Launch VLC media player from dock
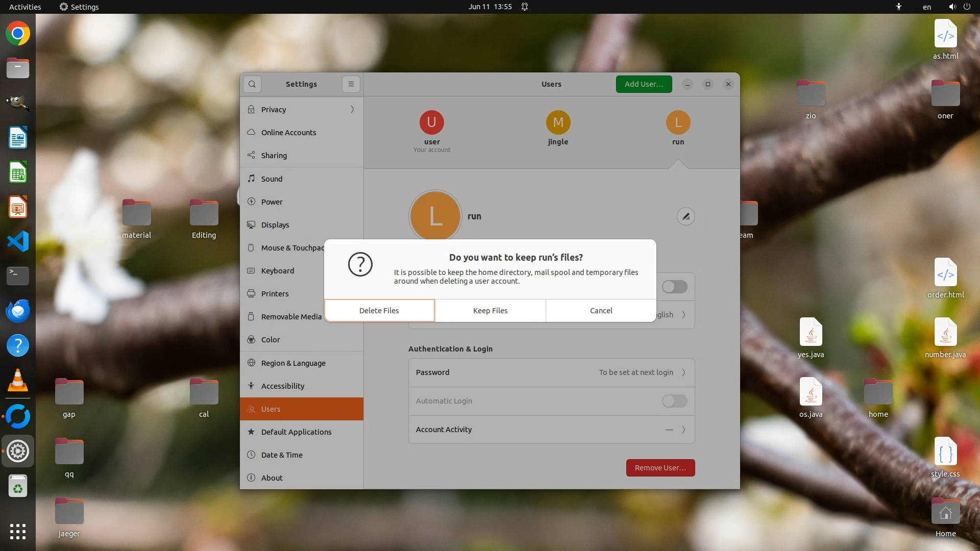Image resolution: width=980 pixels, height=551 pixels. [18, 380]
